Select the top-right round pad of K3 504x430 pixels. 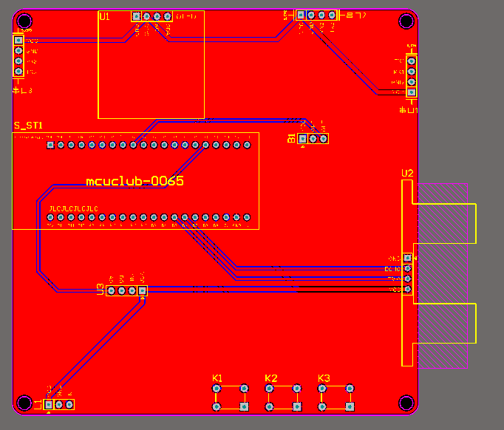(350, 389)
